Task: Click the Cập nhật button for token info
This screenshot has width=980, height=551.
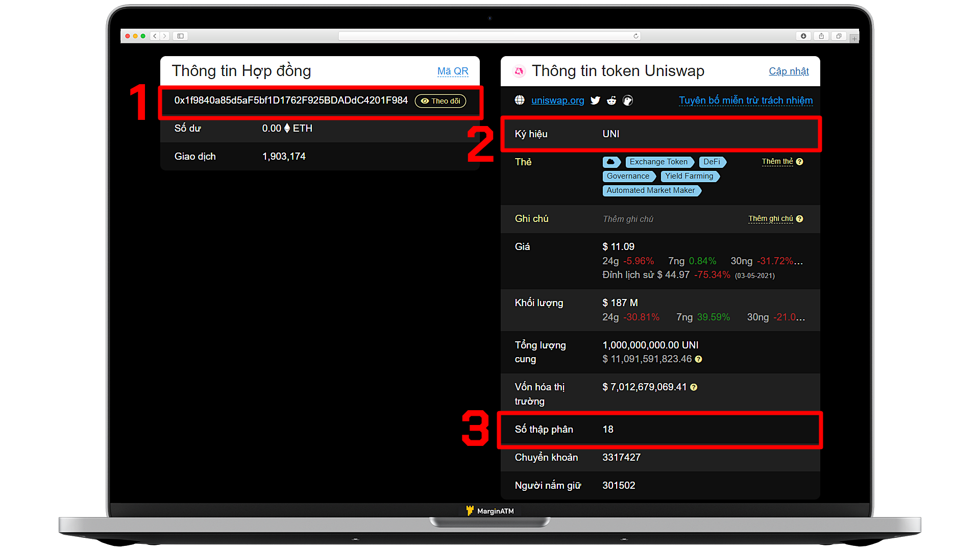Action: (789, 70)
